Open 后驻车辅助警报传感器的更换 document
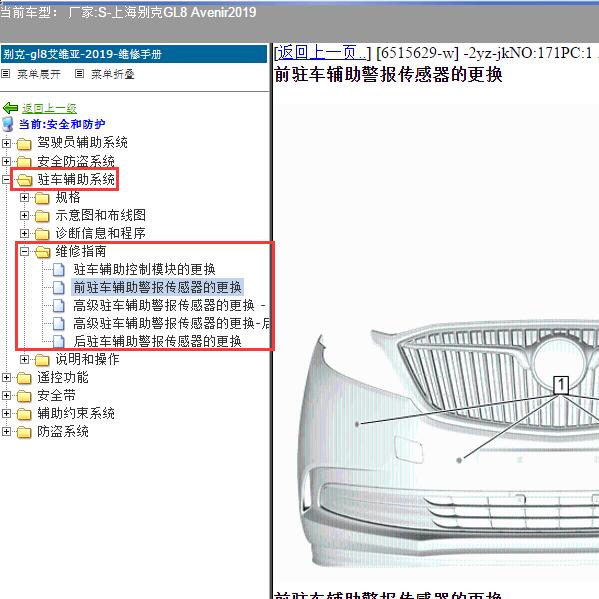The width and height of the screenshot is (599, 599). (157, 341)
